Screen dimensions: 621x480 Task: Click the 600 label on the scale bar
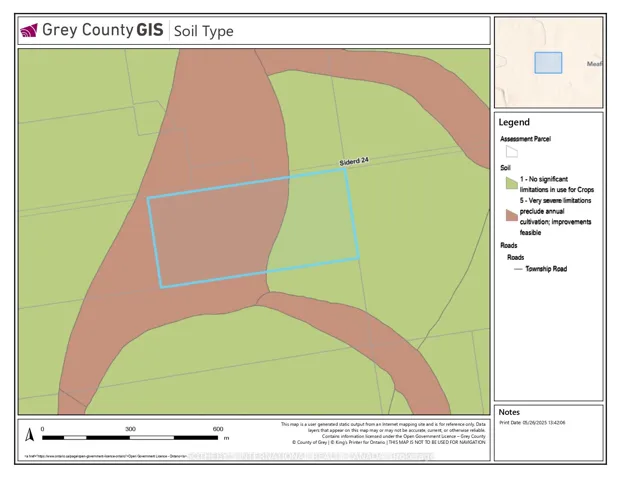[x=218, y=429]
